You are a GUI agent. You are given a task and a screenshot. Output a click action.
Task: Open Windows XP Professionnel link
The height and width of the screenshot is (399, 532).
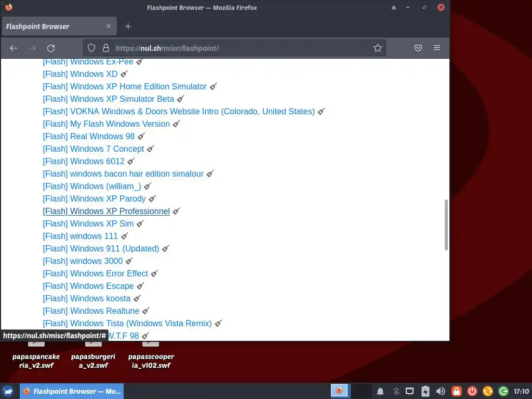pyautogui.click(x=106, y=211)
